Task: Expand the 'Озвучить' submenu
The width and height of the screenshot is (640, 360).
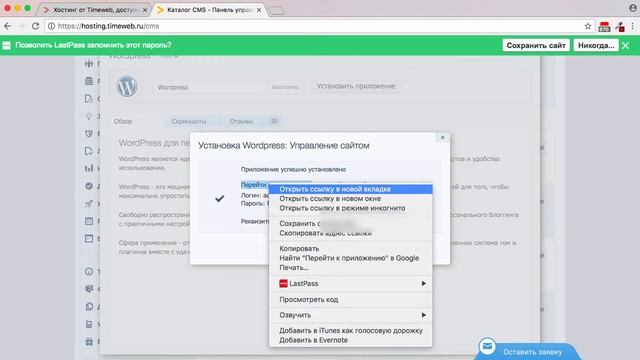Action: pos(351,315)
